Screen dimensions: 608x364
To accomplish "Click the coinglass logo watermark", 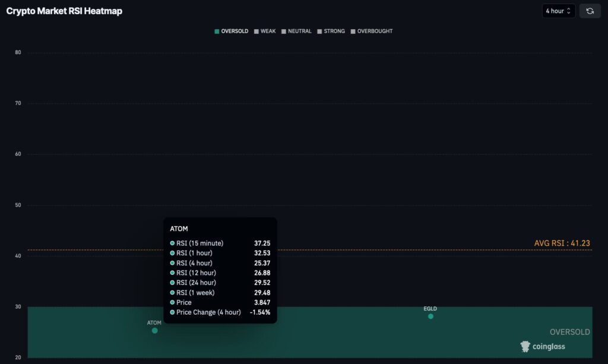I will 543,346.
